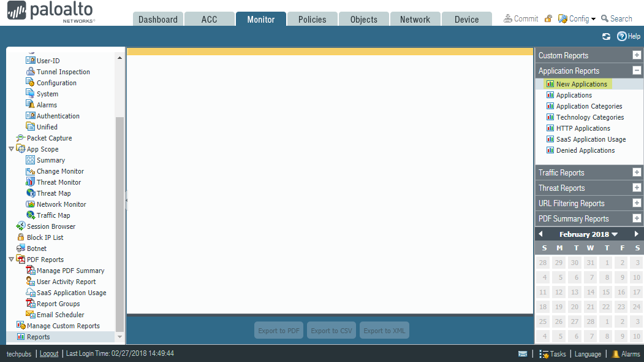Image resolution: width=644 pixels, height=362 pixels.
Task: Open the Search link
Action: 616,18
